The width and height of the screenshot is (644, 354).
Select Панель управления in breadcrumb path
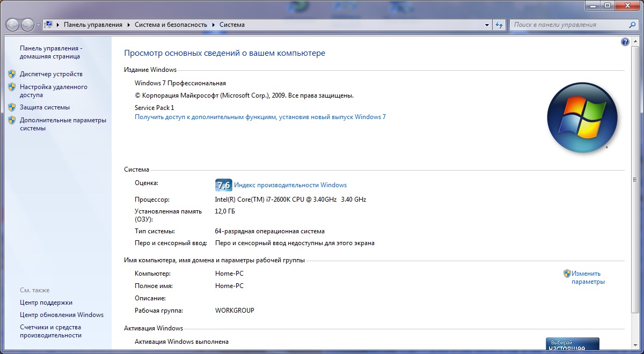point(93,25)
